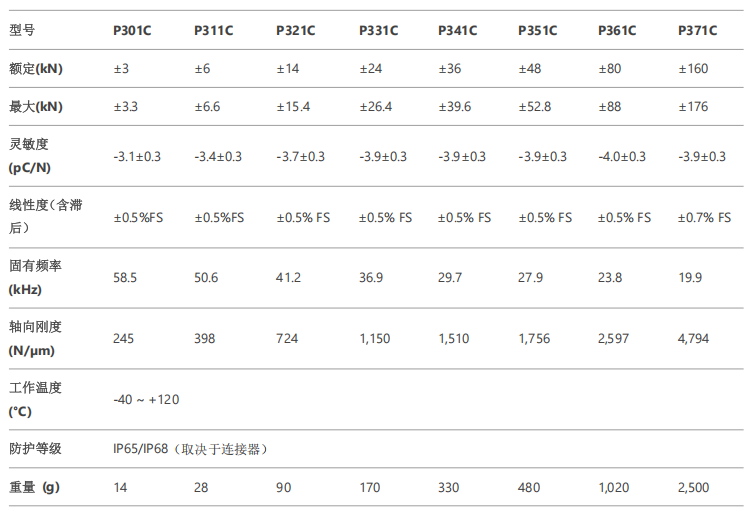Viewport: 753px width, 518px height.
Task: Select the 型号 row label
Action: click(22, 30)
